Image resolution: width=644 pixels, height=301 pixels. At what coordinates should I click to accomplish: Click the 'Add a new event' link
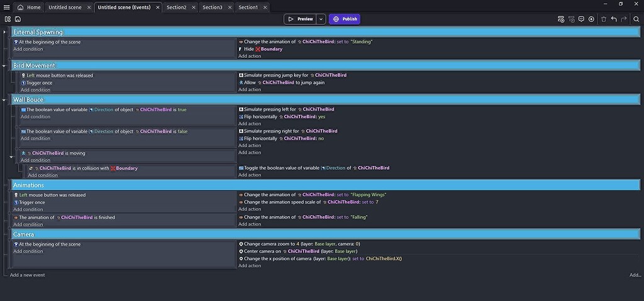click(27, 275)
